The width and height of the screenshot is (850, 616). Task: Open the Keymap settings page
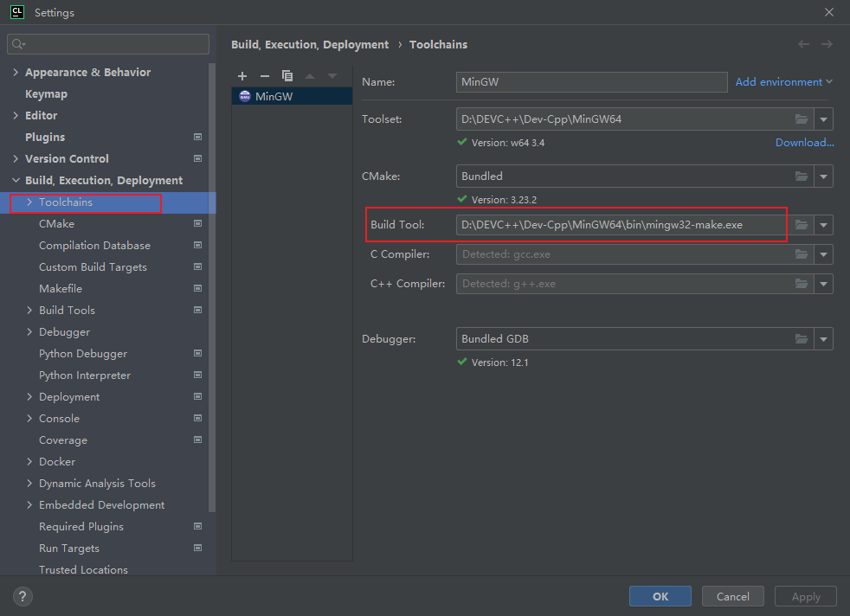[x=46, y=94]
